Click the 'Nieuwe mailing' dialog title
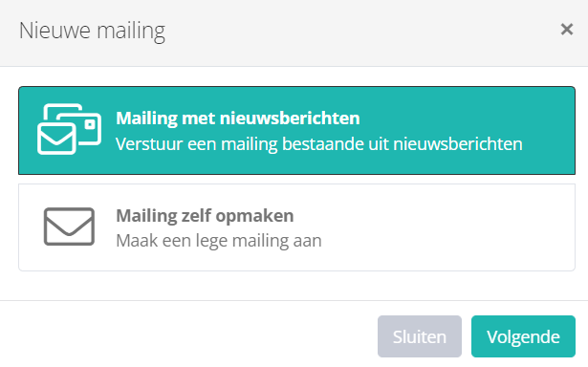This screenshot has width=588, height=367. click(x=92, y=31)
